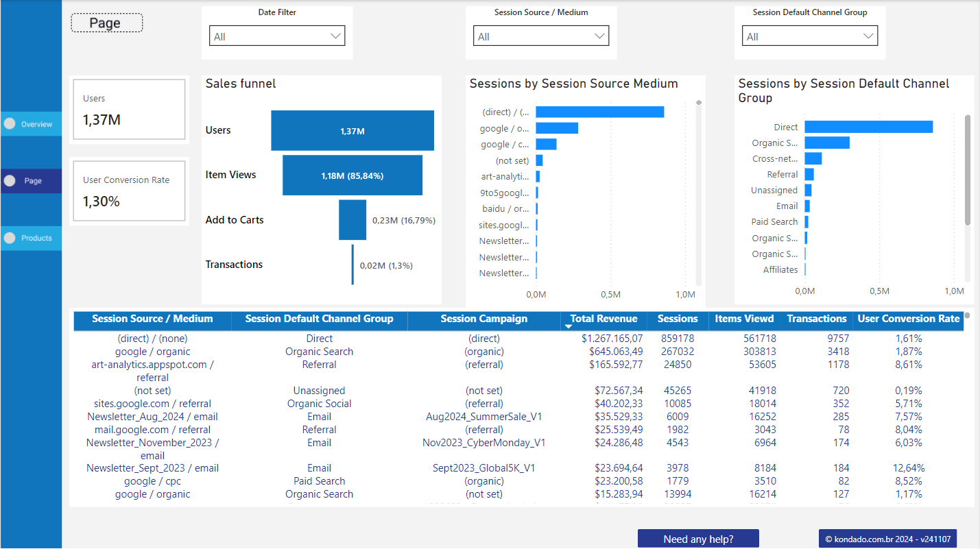Select the 'google / organic' link in table

point(152,351)
